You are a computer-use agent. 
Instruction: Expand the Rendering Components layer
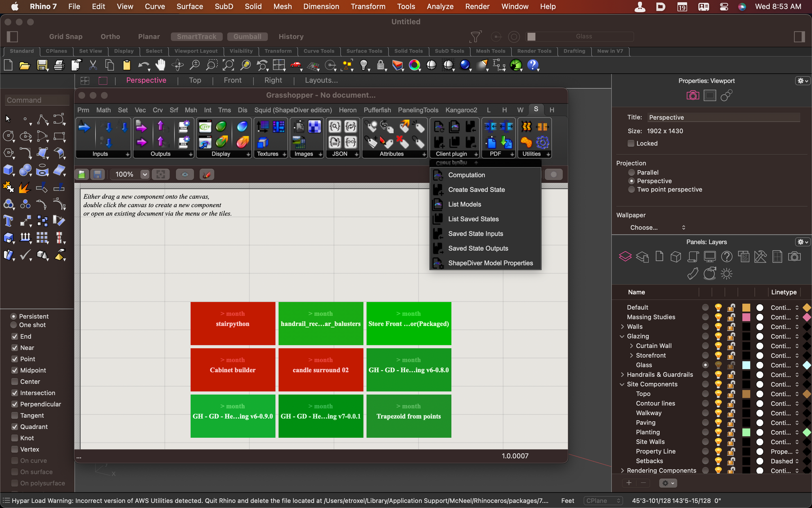[622, 471]
